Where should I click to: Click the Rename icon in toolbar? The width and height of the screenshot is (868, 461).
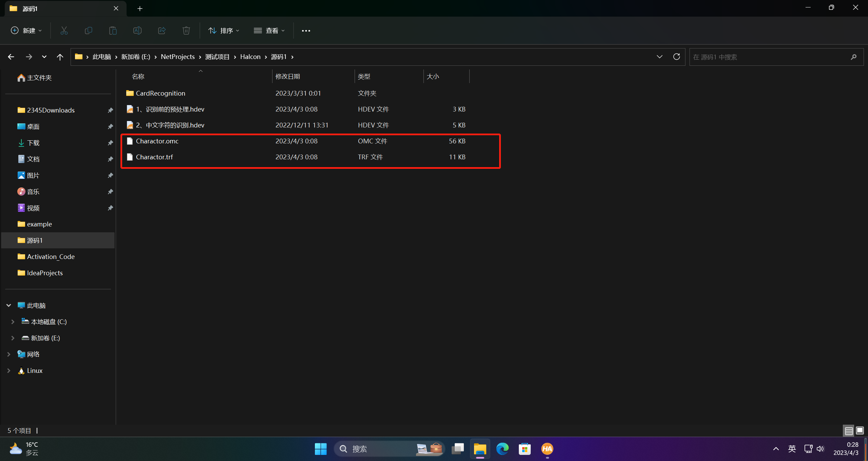(x=137, y=31)
